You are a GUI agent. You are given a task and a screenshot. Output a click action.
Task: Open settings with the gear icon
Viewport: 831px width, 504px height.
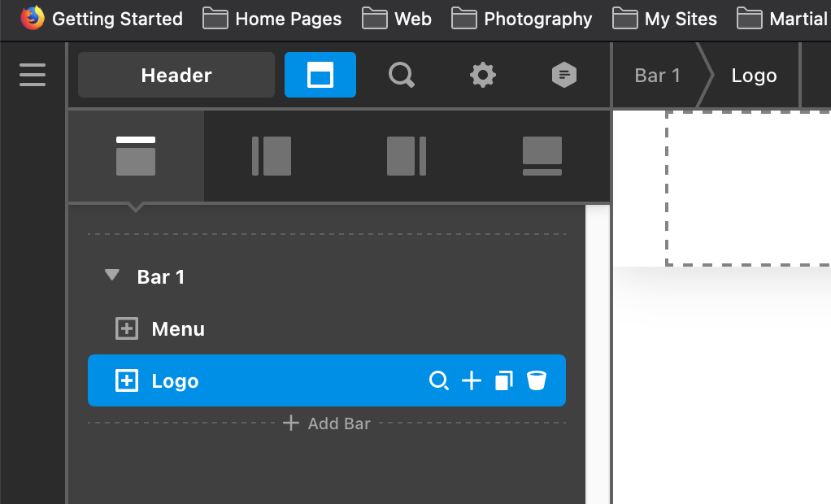click(483, 76)
